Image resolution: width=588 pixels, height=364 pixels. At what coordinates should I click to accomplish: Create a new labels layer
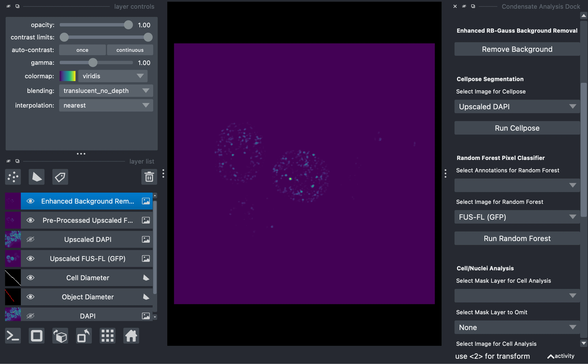coord(60,177)
